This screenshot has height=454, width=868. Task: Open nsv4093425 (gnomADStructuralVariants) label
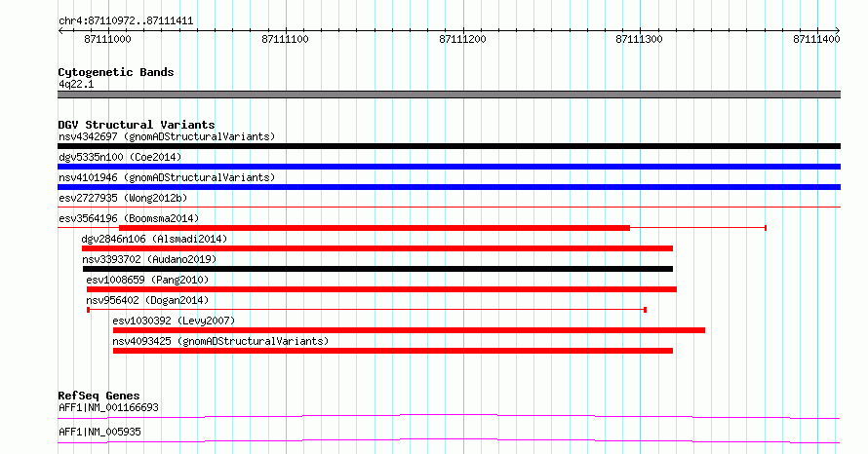click(x=220, y=341)
